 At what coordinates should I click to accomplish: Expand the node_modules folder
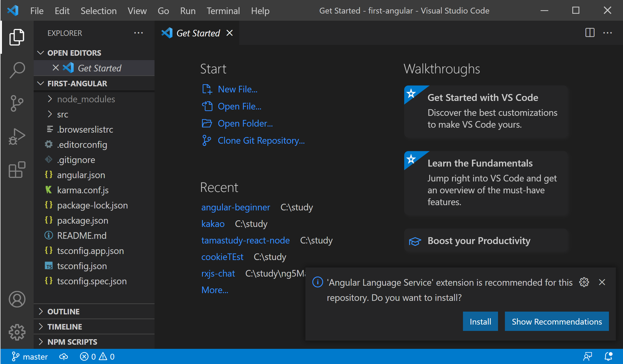click(x=86, y=99)
